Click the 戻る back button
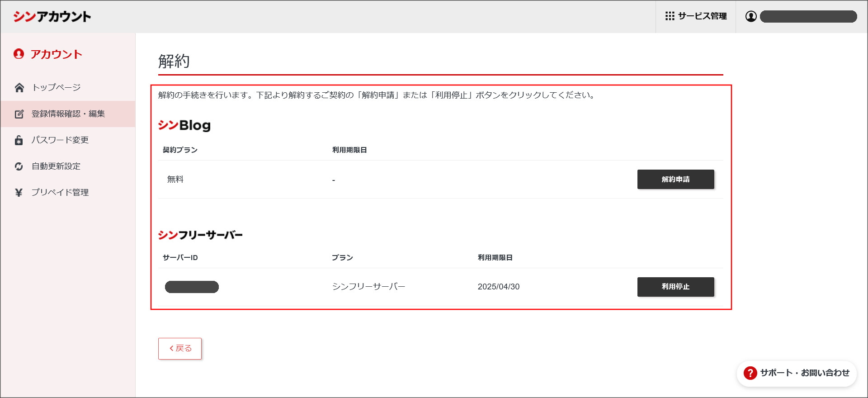This screenshot has height=398, width=868. coord(180,349)
